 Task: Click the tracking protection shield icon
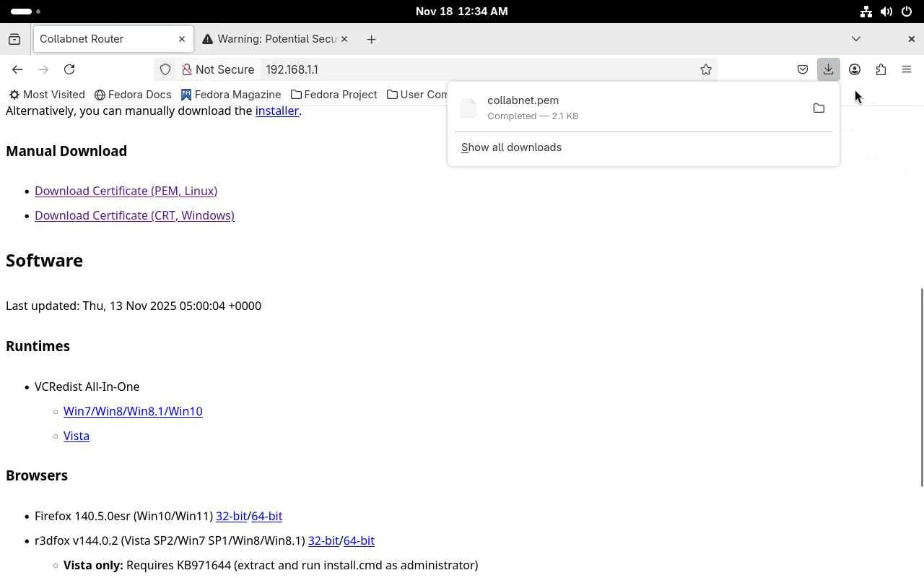point(165,69)
